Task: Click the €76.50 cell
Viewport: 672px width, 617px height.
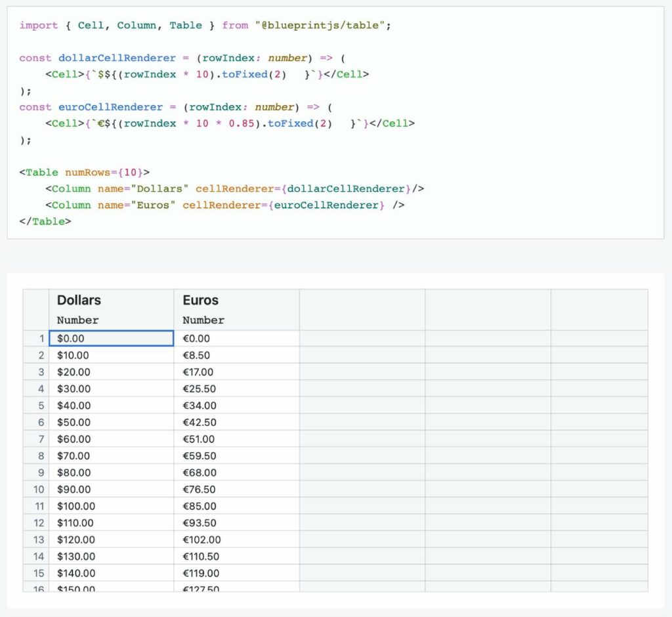Action: pyautogui.click(x=236, y=489)
